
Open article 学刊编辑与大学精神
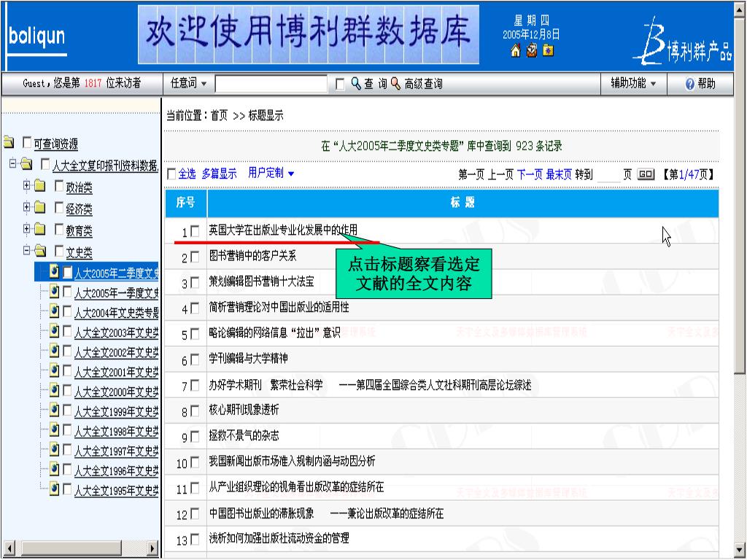pyautogui.click(x=248, y=359)
